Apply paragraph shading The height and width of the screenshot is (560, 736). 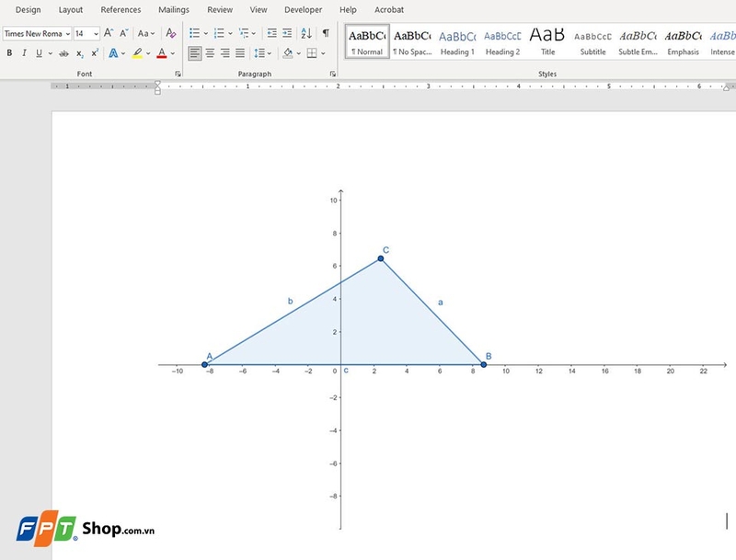coord(288,53)
